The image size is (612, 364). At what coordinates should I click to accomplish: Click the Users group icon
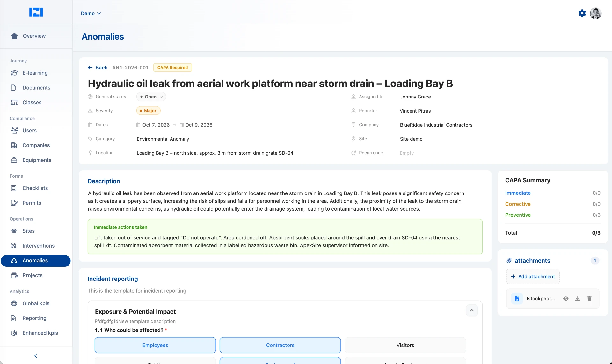[14, 130]
